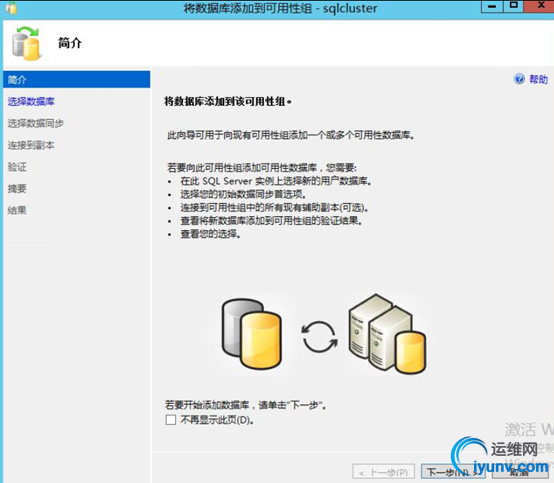Click the 上一步(P) back button
The width and height of the screenshot is (554, 483).
(383, 472)
